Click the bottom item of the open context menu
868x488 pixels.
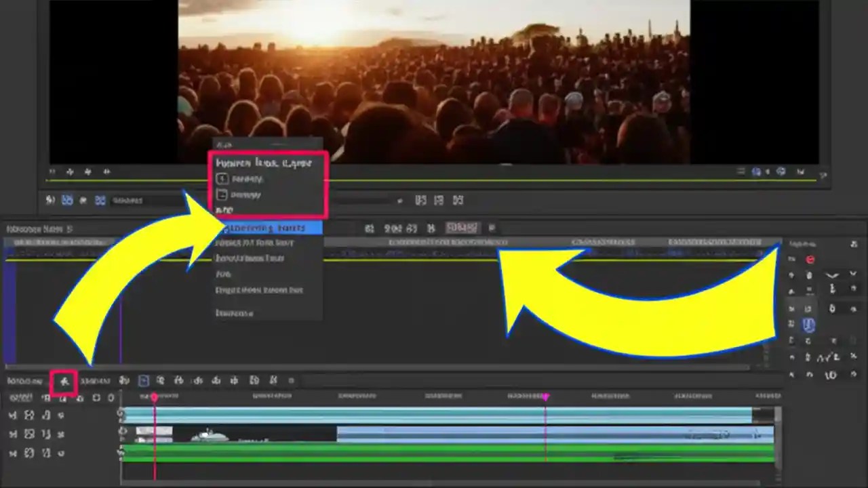click(x=235, y=312)
